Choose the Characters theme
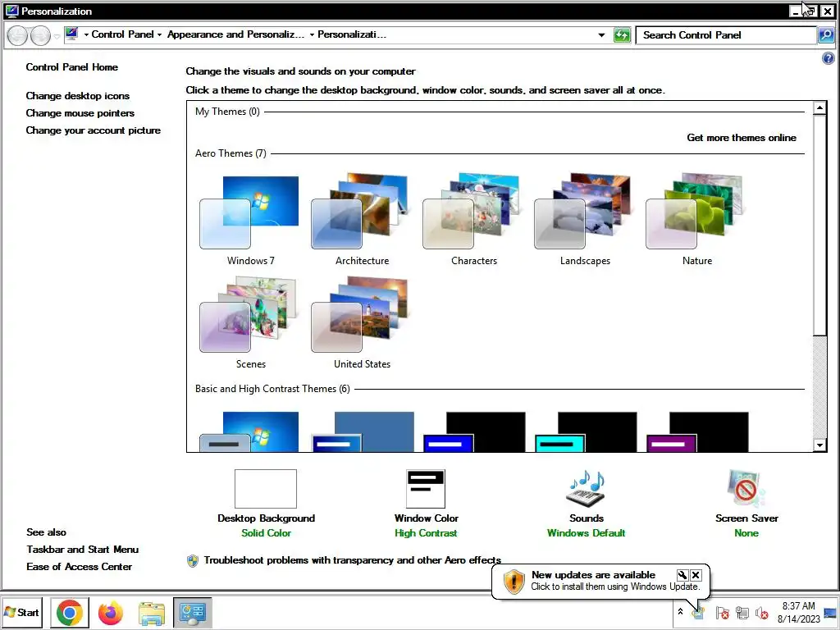Screen dimensions: 840x630 pyautogui.click(x=473, y=220)
